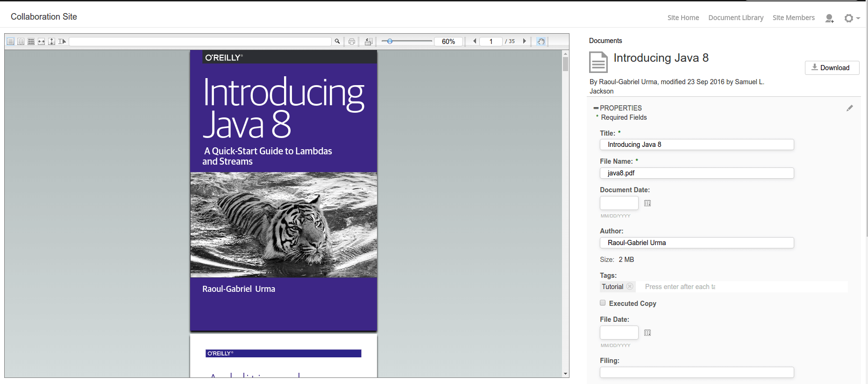
Task: Print the document via printer icon
Action: [352, 42]
